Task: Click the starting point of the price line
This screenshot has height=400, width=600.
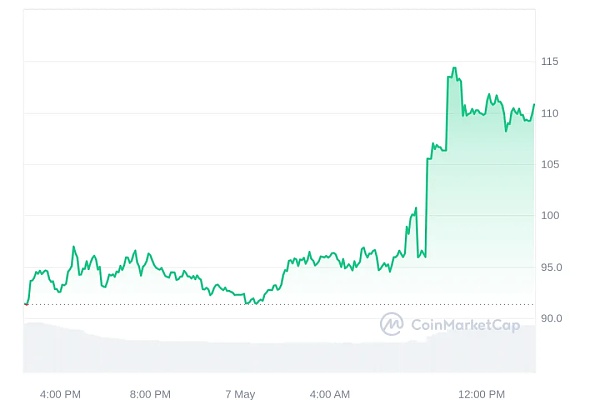Action: [25, 303]
